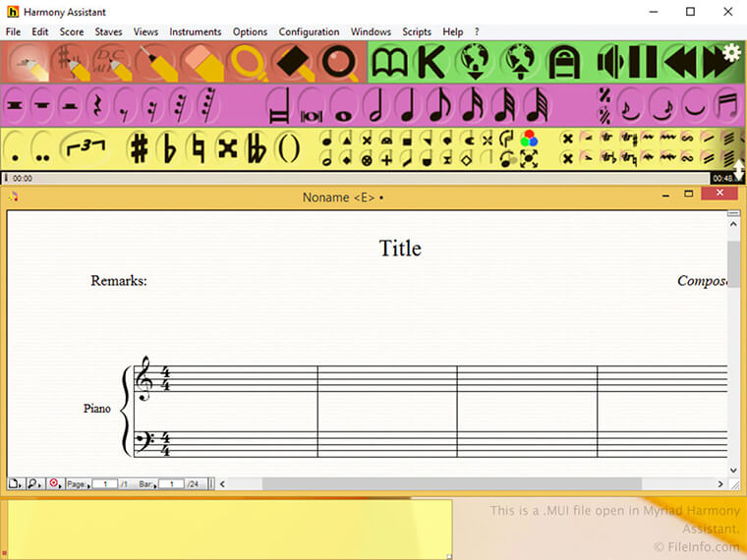
Task: Open the Instruments menu
Action: pyautogui.click(x=195, y=31)
